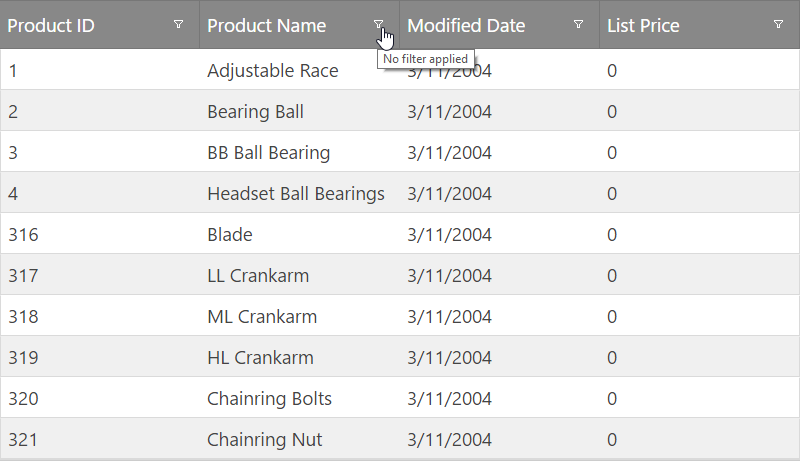Open the Modified Date filter icon
The height and width of the screenshot is (461, 800).
(x=578, y=25)
